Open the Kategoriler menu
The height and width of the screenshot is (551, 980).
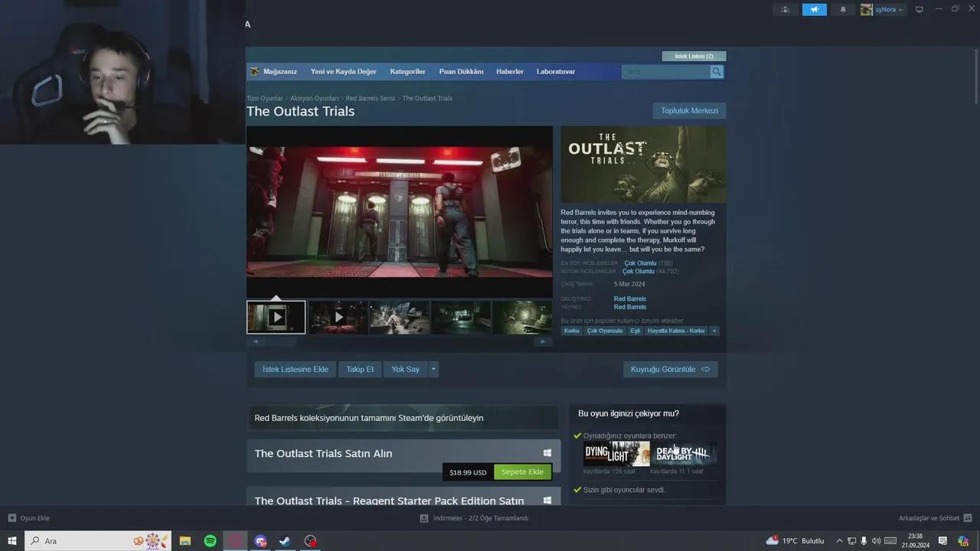click(x=407, y=71)
